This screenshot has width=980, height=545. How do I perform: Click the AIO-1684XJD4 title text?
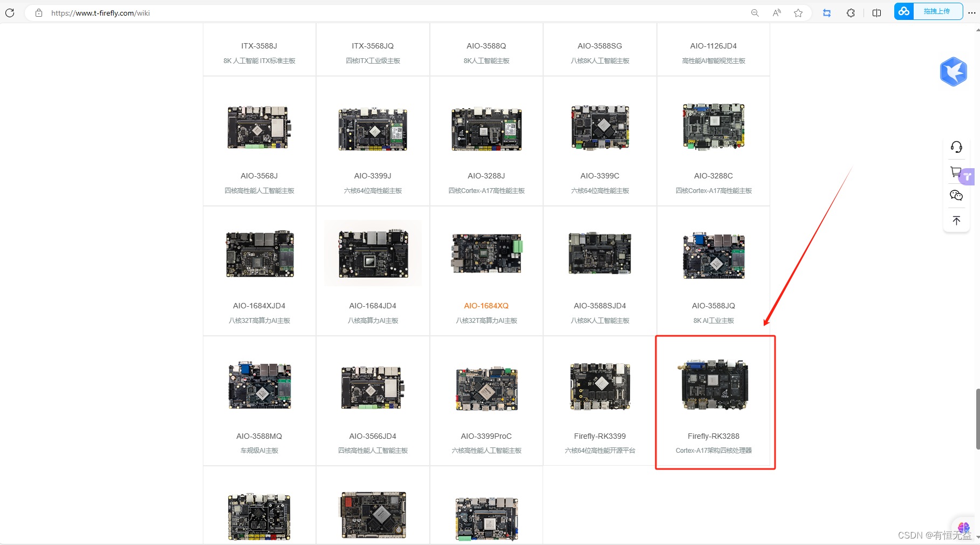pyautogui.click(x=259, y=306)
